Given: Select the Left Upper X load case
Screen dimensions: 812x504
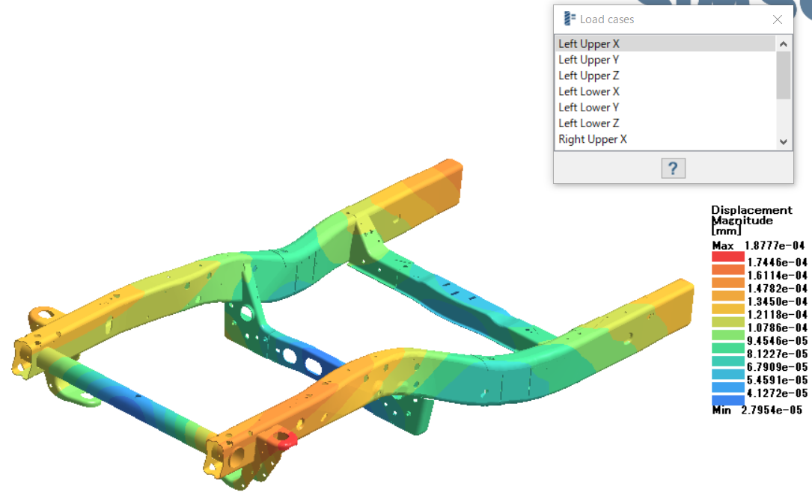Looking at the screenshot, I should (589, 44).
